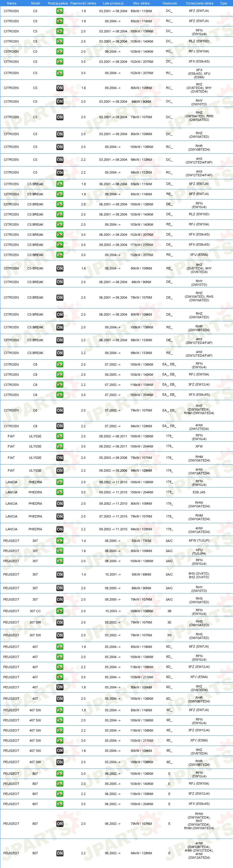Viewport: 233px width, 868px height.
Task: Click diesel ON icon in Citroen C8 79kW/107KM row
Action: (x=60, y=410)
